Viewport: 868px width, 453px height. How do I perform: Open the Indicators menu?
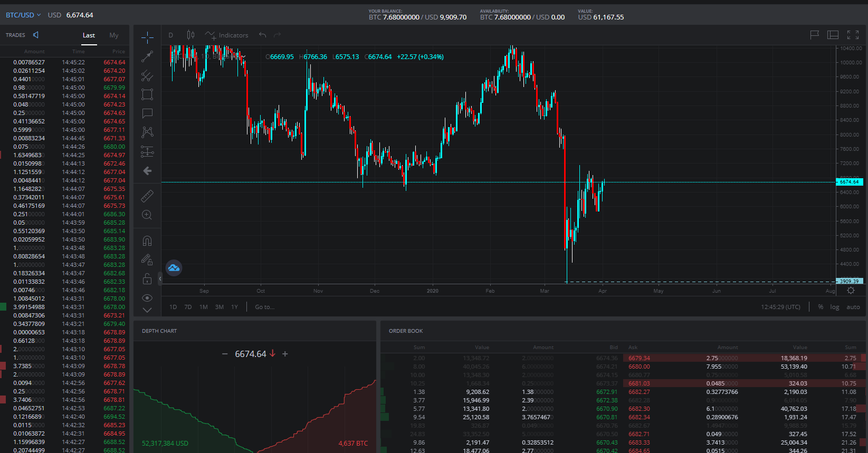(227, 35)
